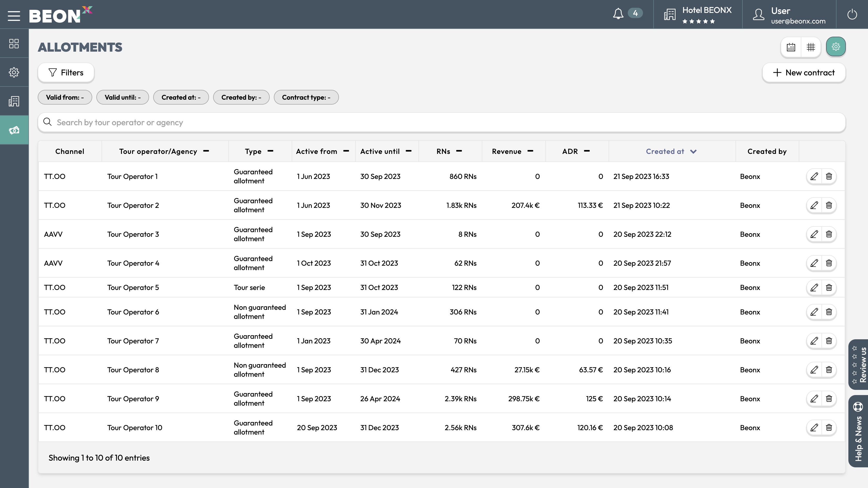868x488 pixels.
Task: Create a New contract
Action: (x=804, y=72)
